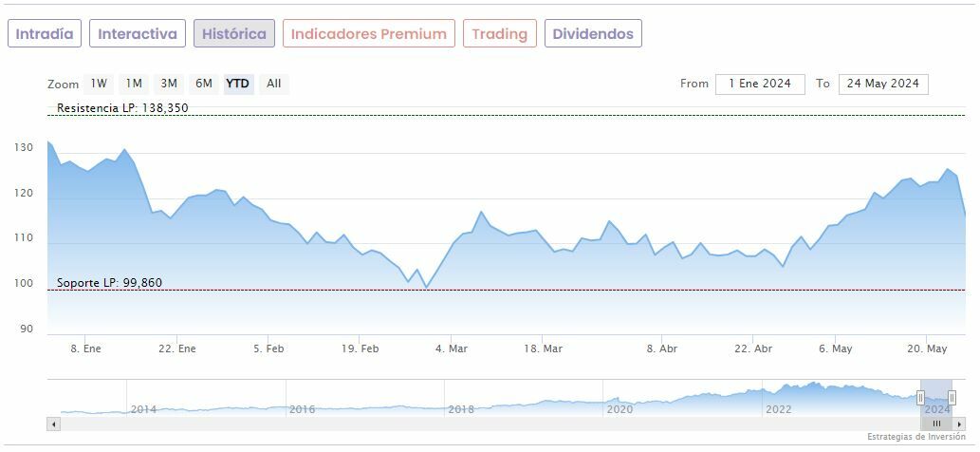Click the right range handle in navigator

(x=952, y=398)
